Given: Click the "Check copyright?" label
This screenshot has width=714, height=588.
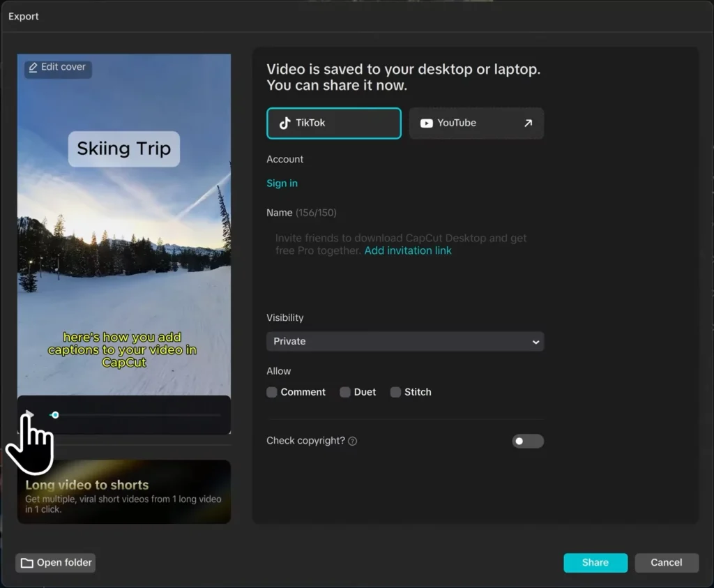Looking at the screenshot, I should [305, 441].
